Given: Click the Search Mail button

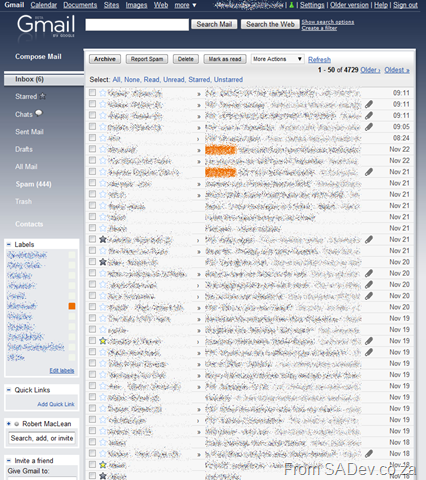Looking at the screenshot, I should click(x=214, y=24).
